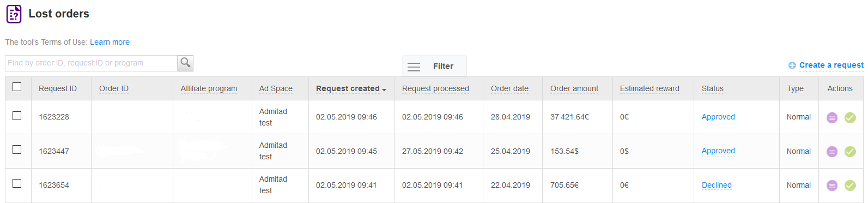Sort table by Order amount header
The height and width of the screenshot is (203, 868).
point(574,88)
